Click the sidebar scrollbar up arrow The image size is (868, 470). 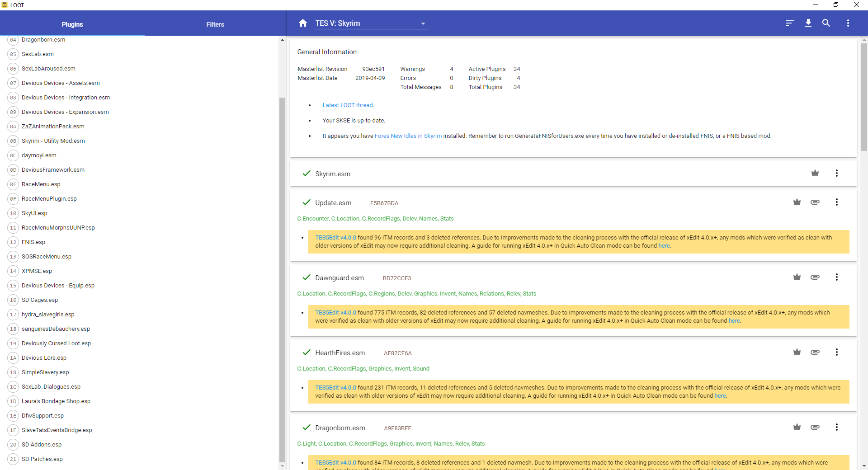[282, 40]
